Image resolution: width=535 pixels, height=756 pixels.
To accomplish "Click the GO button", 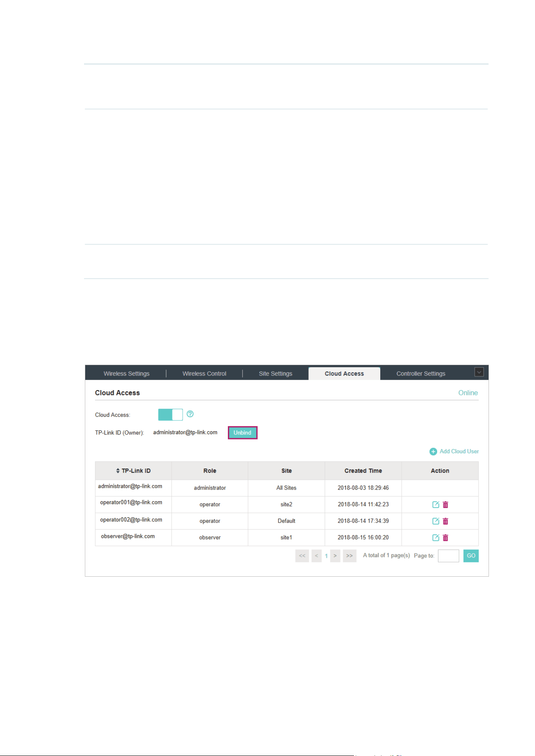I will tap(471, 556).
